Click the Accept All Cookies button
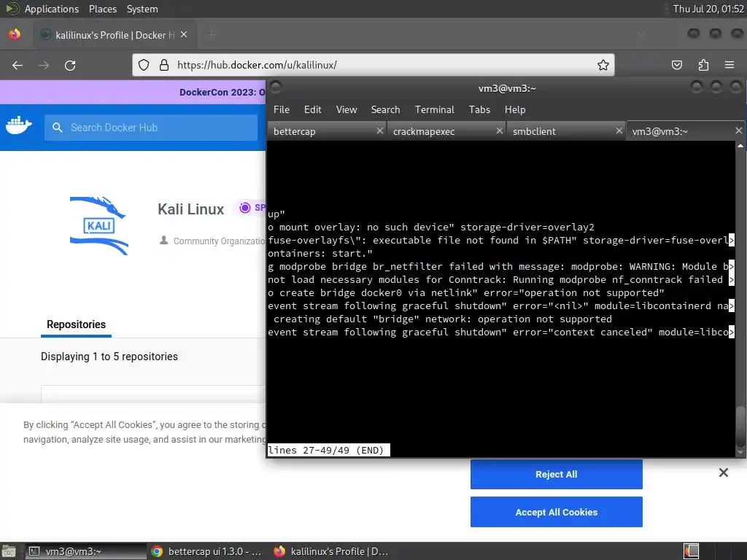This screenshot has width=747, height=560. click(556, 512)
